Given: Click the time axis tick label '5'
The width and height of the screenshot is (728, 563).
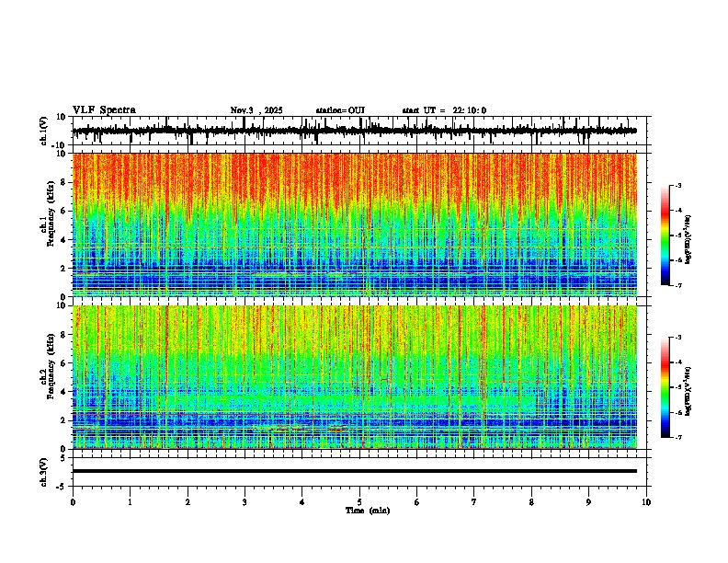Looking at the screenshot, I should pos(359,502).
